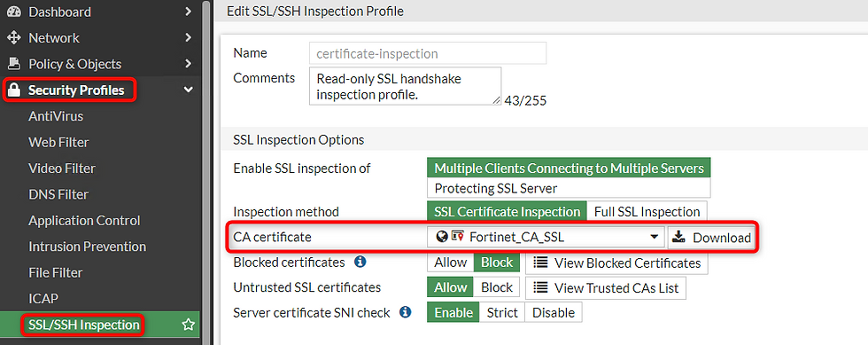The width and height of the screenshot is (868, 345).
Task: Open the AntiVirus menu item
Action: [56, 116]
